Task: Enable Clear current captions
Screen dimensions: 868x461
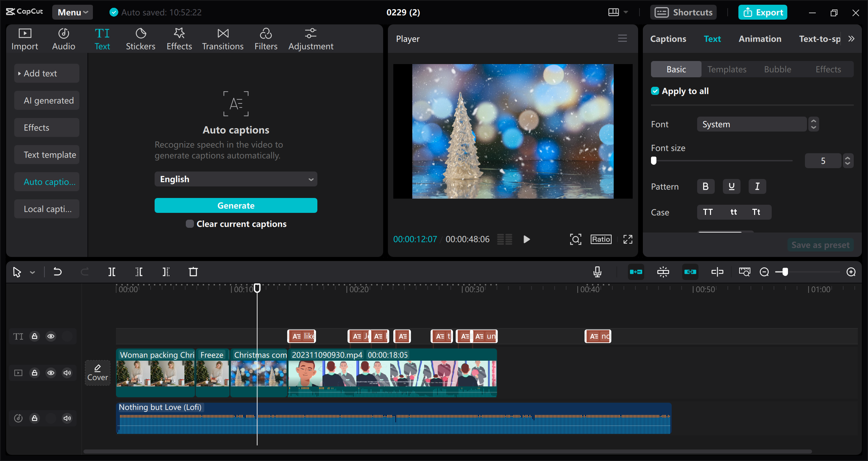Action: [189, 224]
